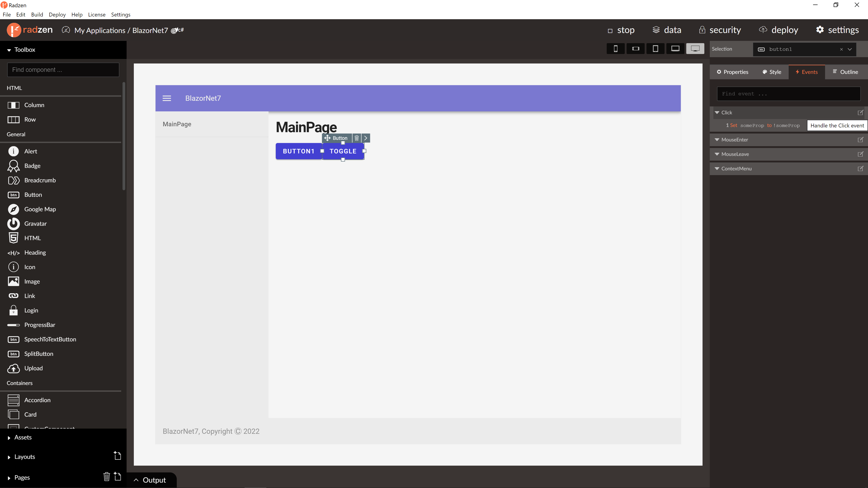Image resolution: width=868 pixels, height=488 pixels.
Task: Toggle tablet preview mode
Action: tap(655, 49)
